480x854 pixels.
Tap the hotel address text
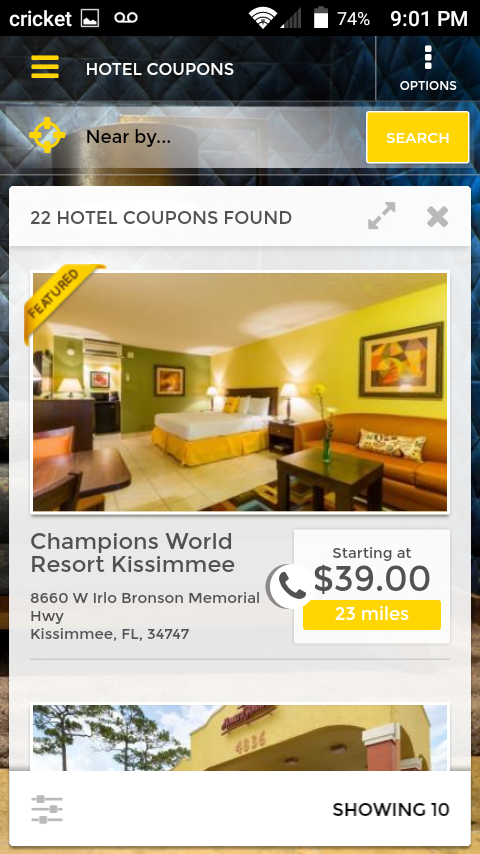coord(145,616)
